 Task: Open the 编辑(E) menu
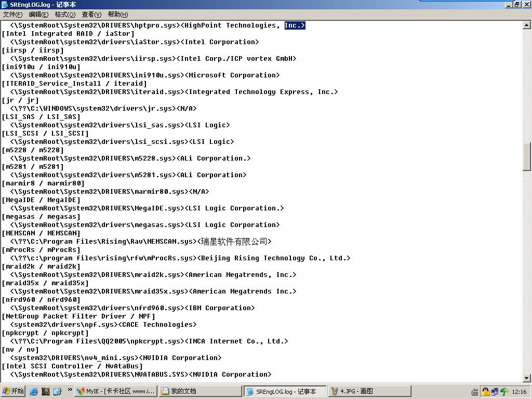pos(38,14)
